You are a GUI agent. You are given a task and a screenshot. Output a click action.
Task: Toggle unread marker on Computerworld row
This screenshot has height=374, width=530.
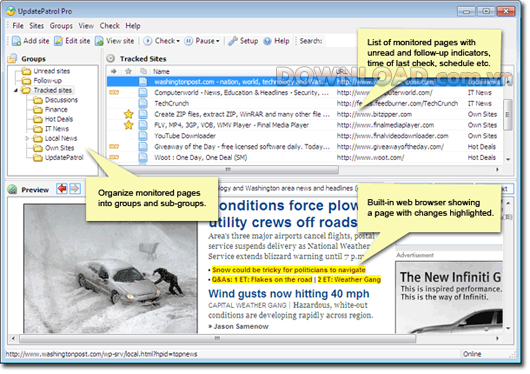tap(114, 93)
